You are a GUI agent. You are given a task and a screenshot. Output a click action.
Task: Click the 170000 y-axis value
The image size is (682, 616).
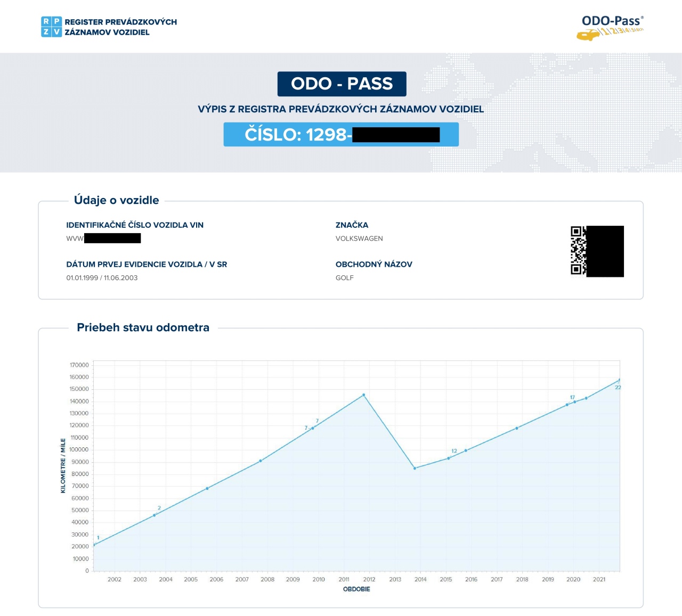point(79,365)
